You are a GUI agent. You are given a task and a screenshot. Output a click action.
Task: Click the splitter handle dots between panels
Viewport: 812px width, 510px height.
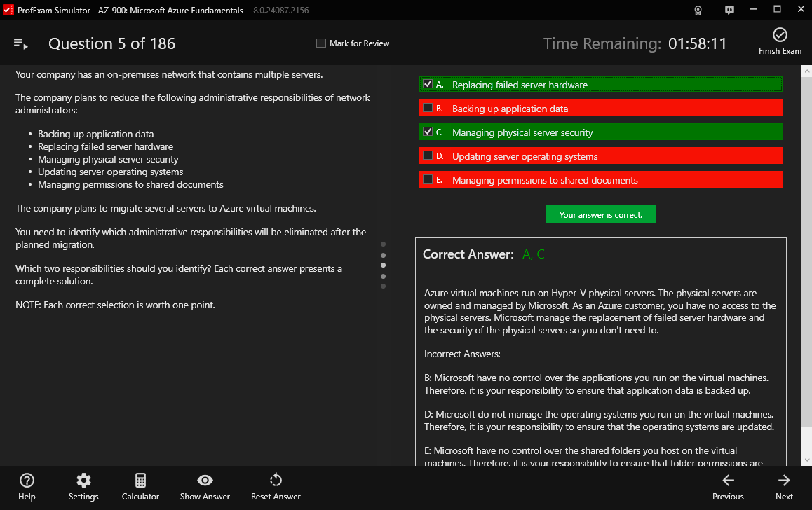[x=384, y=266]
